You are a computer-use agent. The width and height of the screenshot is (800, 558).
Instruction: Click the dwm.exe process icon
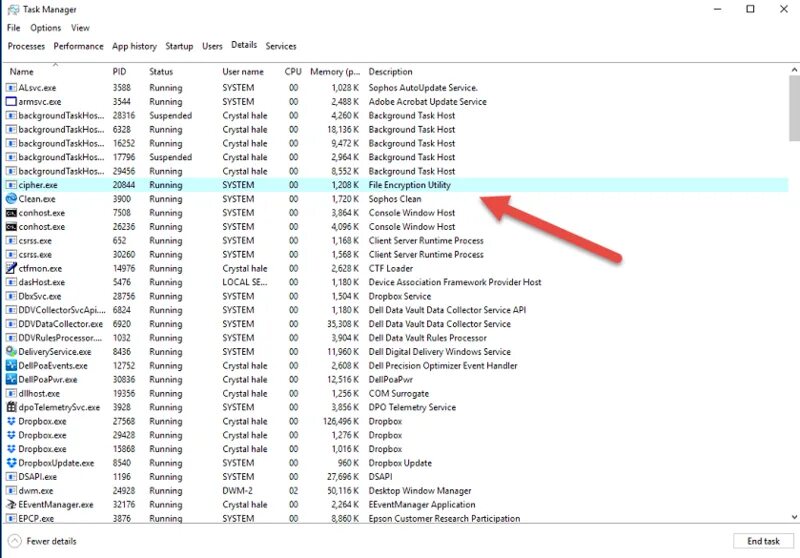coord(11,491)
